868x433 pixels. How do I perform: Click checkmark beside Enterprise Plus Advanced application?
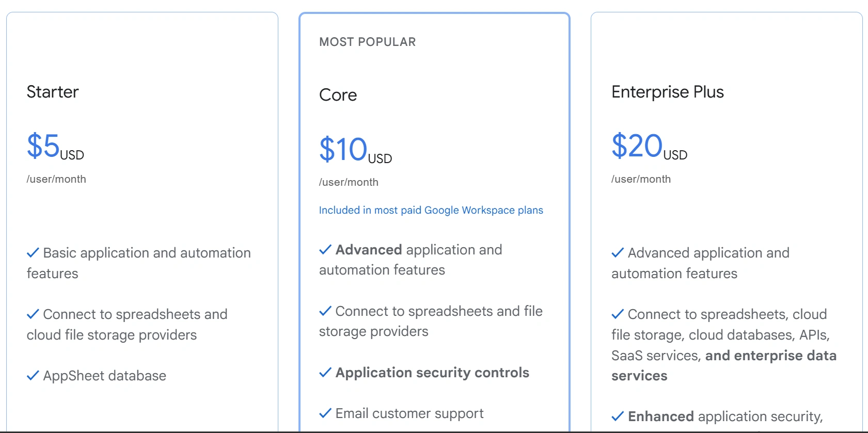point(618,253)
